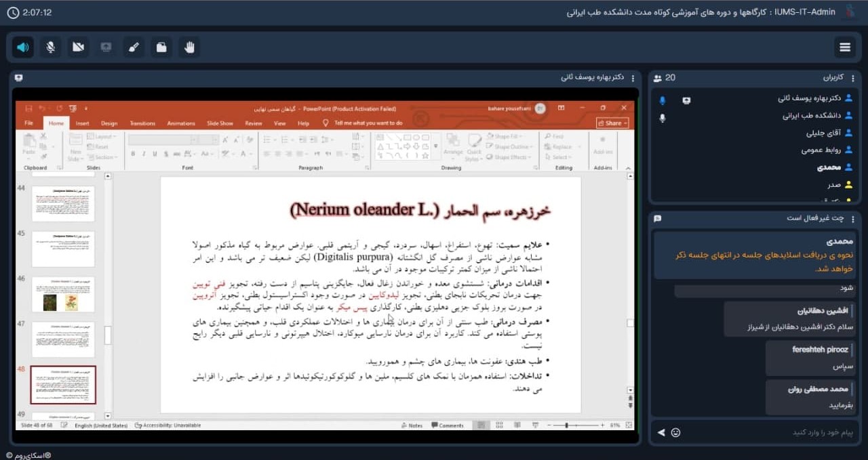
Task: Switch to the Design ribbon tab
Action: point(109,123)
